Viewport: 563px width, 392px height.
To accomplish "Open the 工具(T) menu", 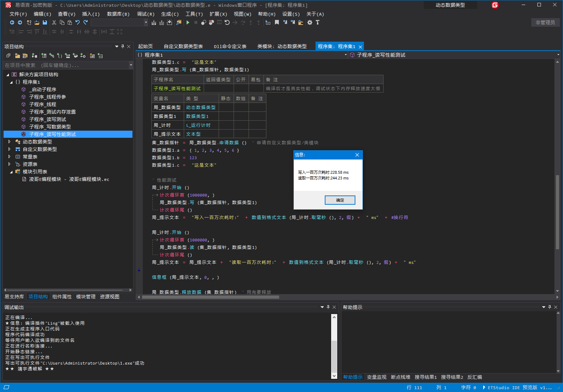I will tap(194, 14).
